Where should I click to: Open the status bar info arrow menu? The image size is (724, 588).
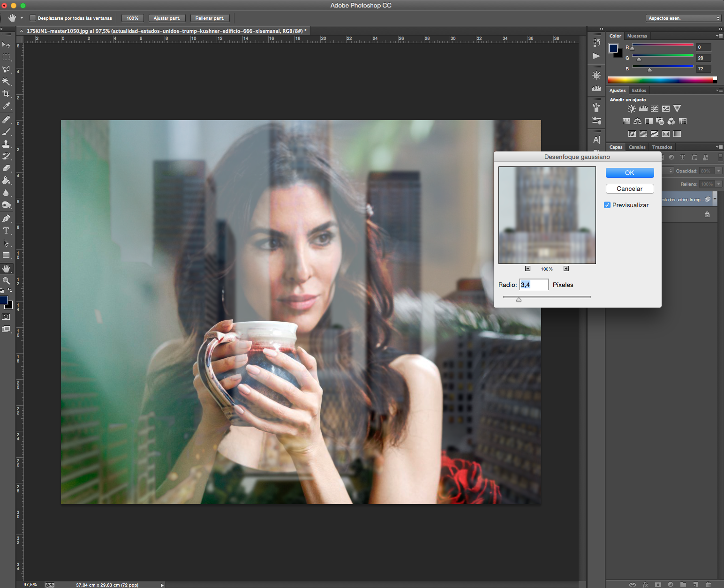(162, 585)
